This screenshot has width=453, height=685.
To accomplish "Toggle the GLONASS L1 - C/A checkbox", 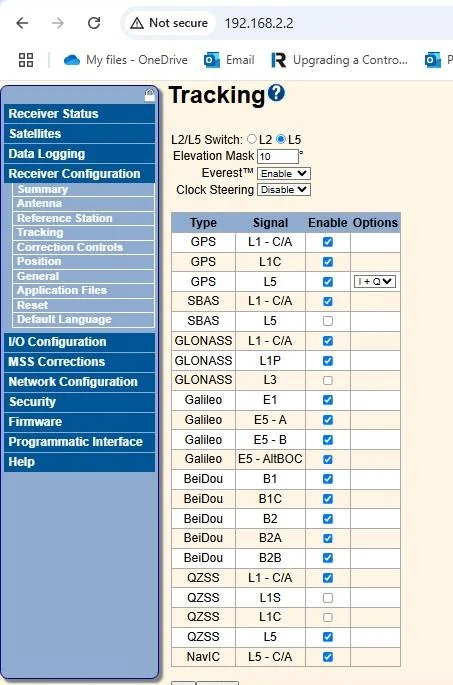I will click(x=328, y=341).
